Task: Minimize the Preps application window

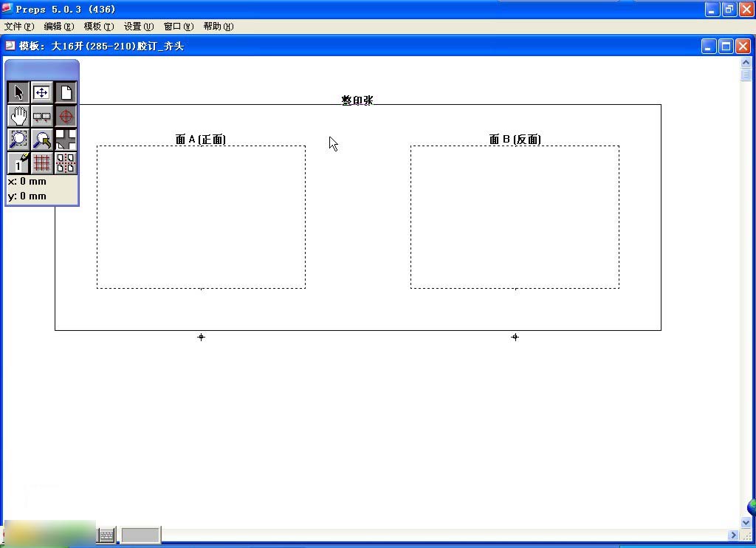Action: pyautogui.click(x=712, y=9)
